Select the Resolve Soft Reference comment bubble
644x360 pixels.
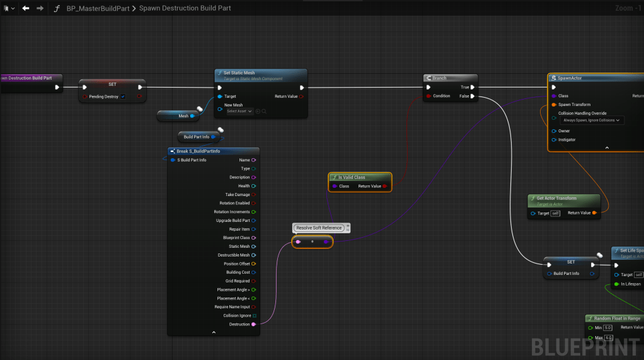319,228
